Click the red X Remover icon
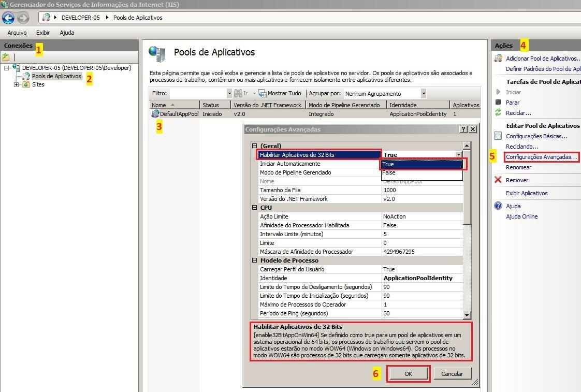This screenshot has height=392, width=581. (498, 180)
